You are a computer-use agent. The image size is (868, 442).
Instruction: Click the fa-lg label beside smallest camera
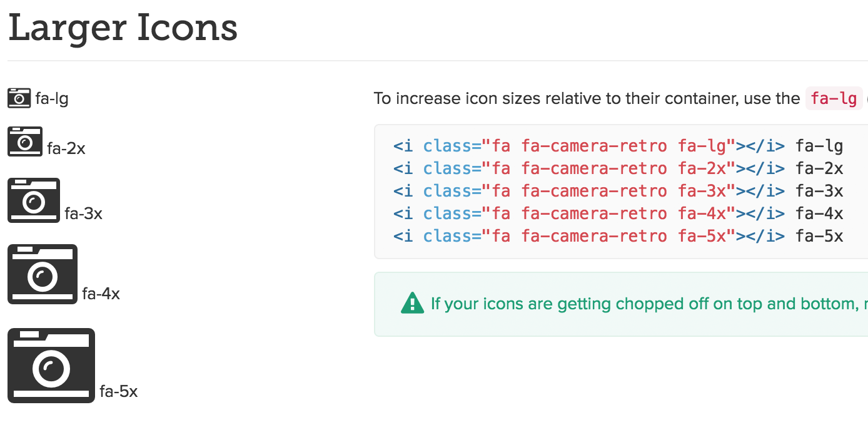coord(52,99)
